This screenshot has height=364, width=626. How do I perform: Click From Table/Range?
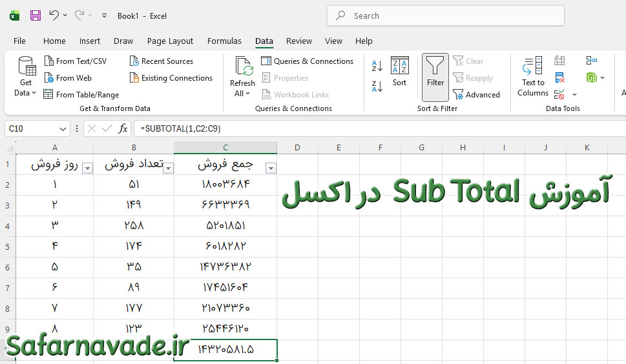(81, 94)
